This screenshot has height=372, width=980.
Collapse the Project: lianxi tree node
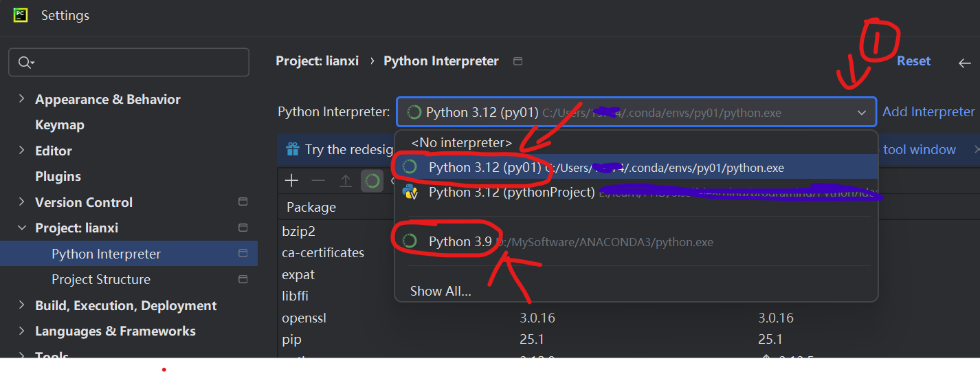[x=22, y=228]
